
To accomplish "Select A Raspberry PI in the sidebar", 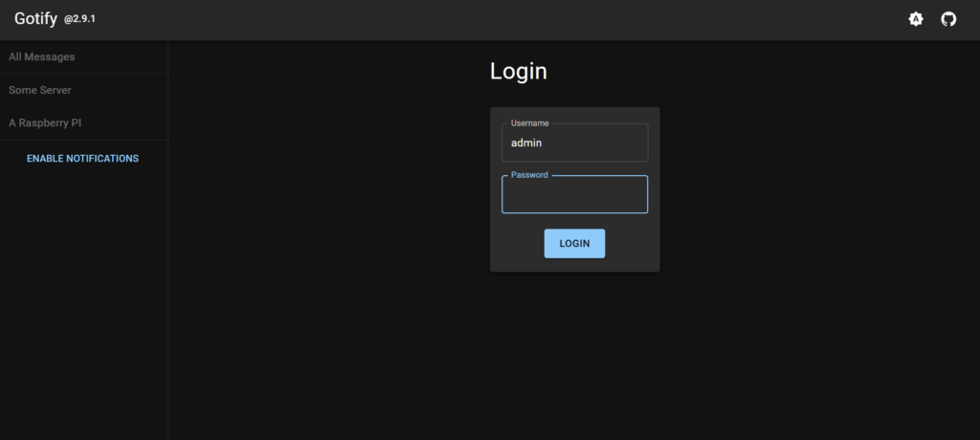I will [84, 123].
